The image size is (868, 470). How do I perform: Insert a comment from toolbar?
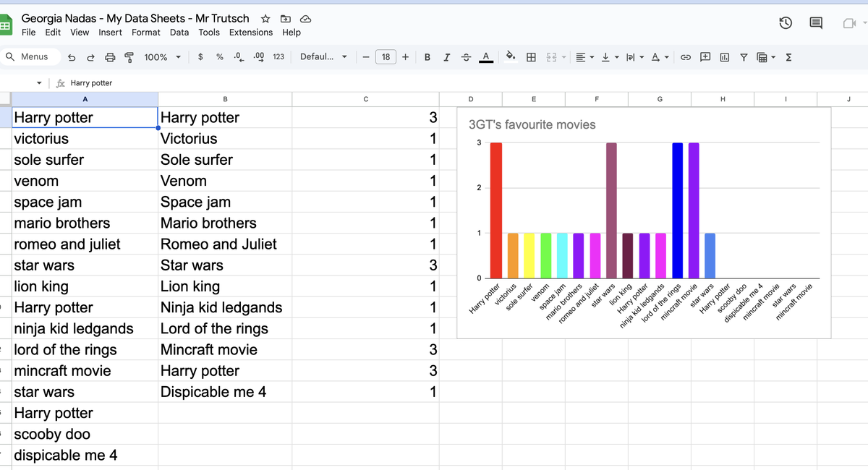705,56
